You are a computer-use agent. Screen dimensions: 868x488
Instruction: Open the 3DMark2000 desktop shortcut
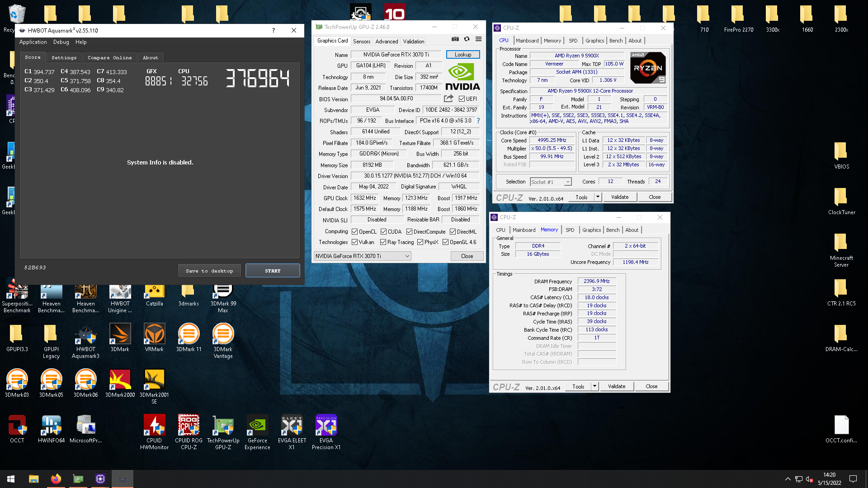click(x=120, y=383)
